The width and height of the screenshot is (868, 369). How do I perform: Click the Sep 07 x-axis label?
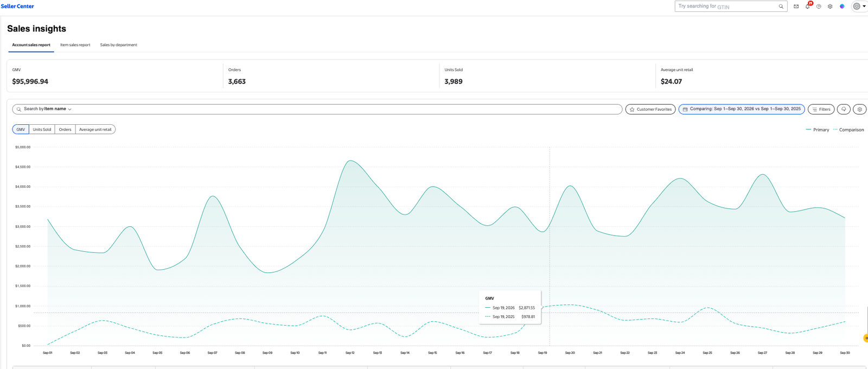tap(212, 353)
